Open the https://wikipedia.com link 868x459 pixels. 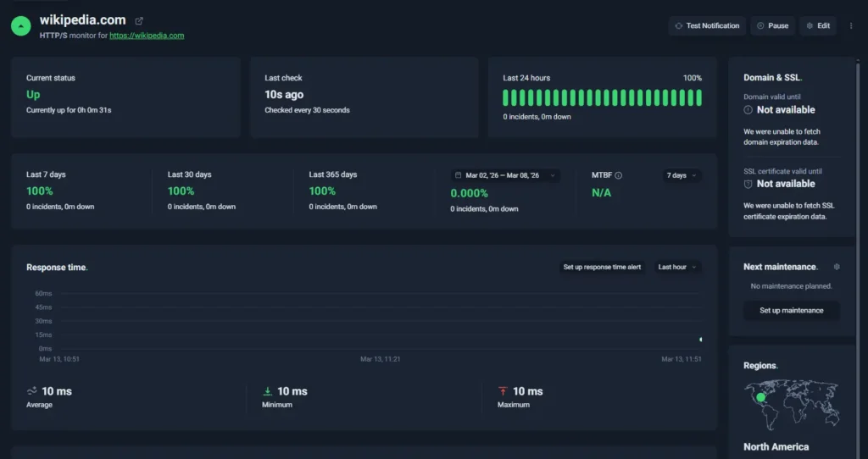coord(147,36)
